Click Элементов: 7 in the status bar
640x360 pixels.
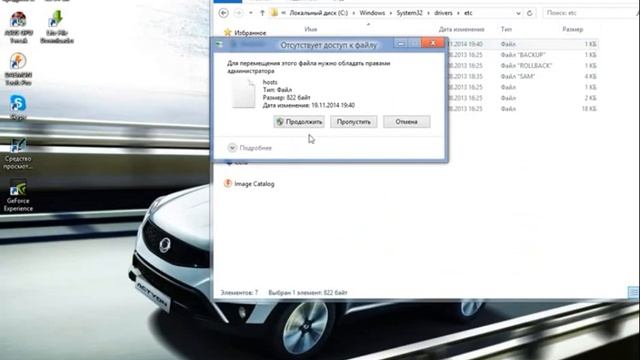239,293
